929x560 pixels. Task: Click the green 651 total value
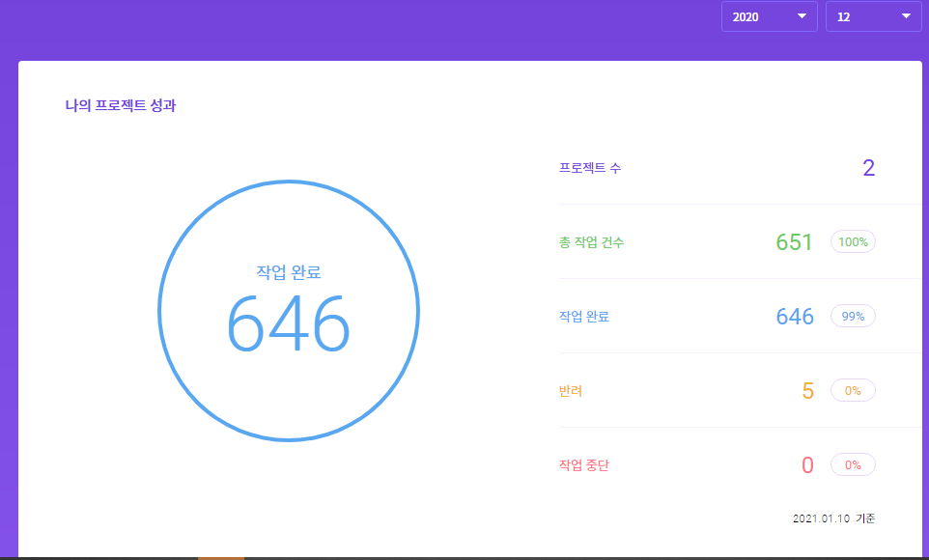[x=794, y=241]
